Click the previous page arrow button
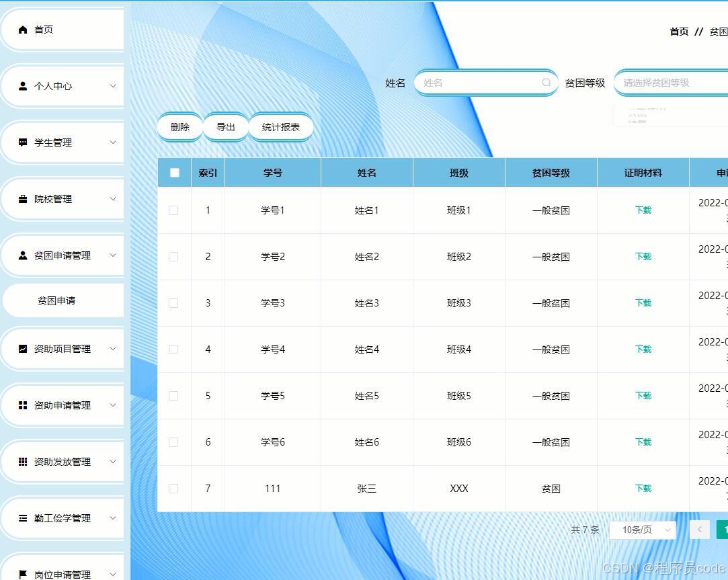728x580 pixels. pos(700,530)
